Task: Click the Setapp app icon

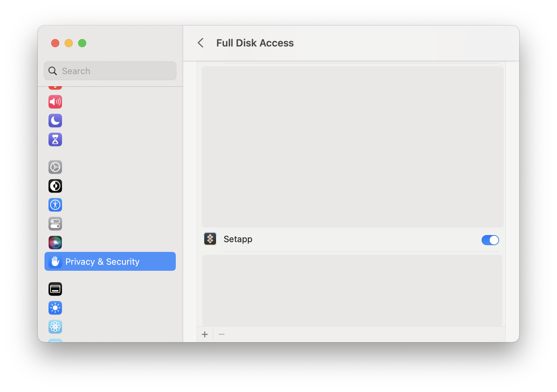Action: (x=210, y=239)
